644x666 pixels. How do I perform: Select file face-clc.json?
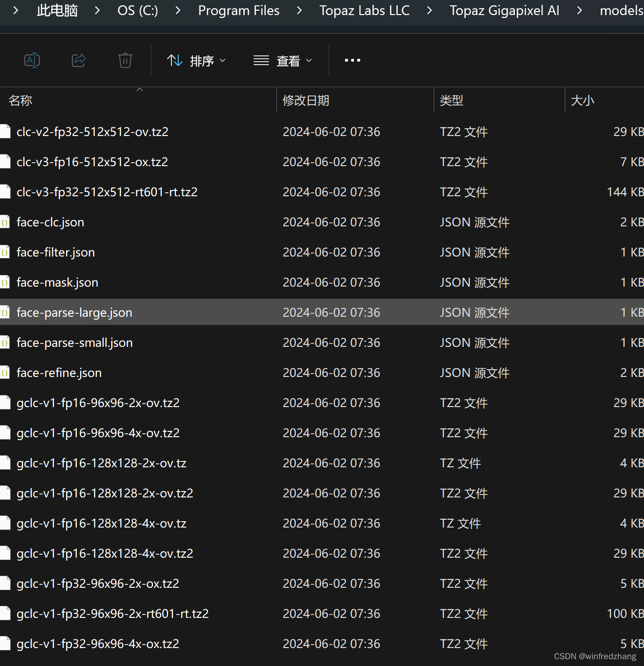[322, 222]
